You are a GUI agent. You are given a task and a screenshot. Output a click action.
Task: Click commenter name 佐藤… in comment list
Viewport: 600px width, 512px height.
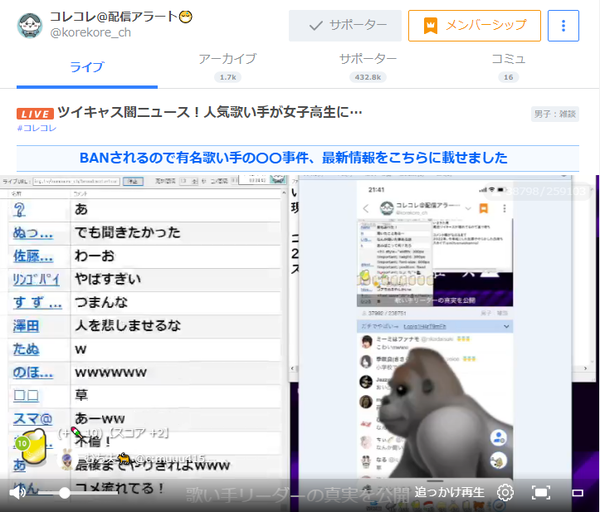tap(33, 256)
